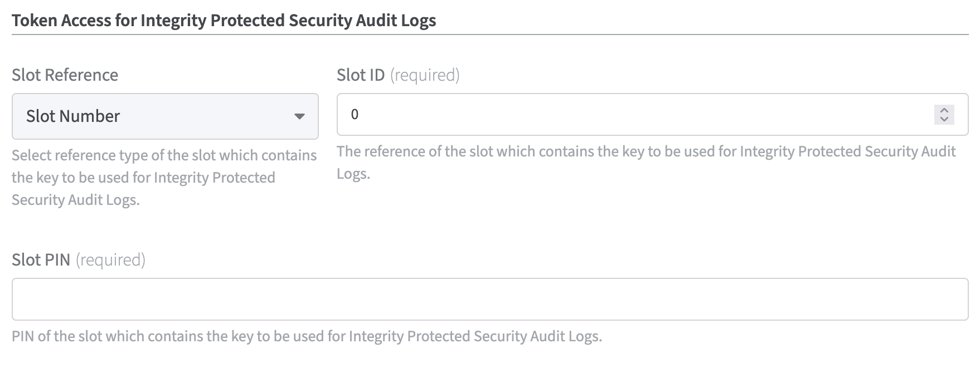Click the caret arrow beside Slot Number
Image resolution: width=980 pixels, height=373 pixels.
299,116
